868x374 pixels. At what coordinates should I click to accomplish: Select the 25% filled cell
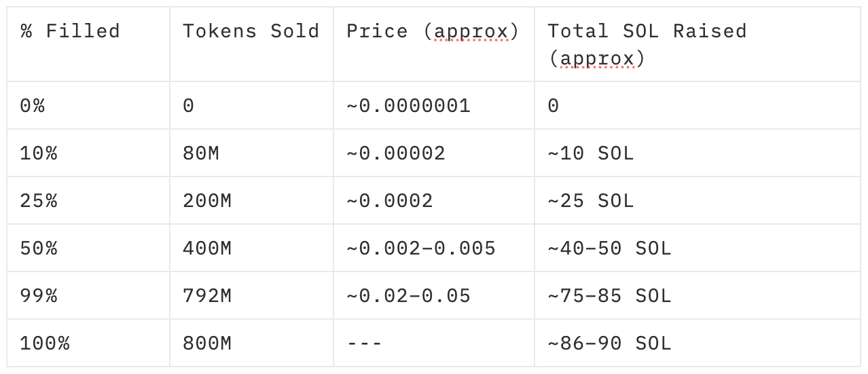point(39,201)
